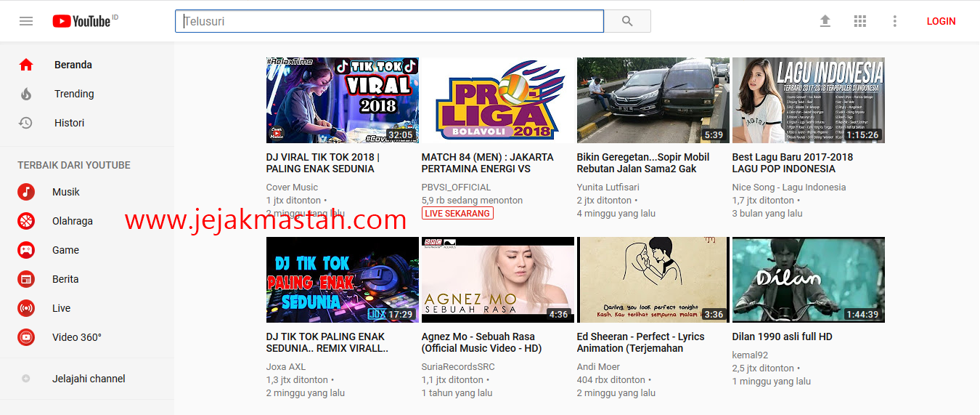The width and height of the screenshot is (980, 415).
Task: Click the Game controller icon
Action: pyautogui.click(x=26, y=250)
